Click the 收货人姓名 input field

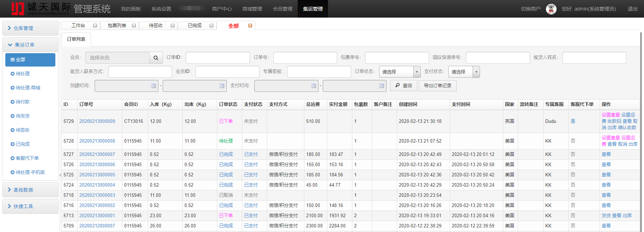594,58
